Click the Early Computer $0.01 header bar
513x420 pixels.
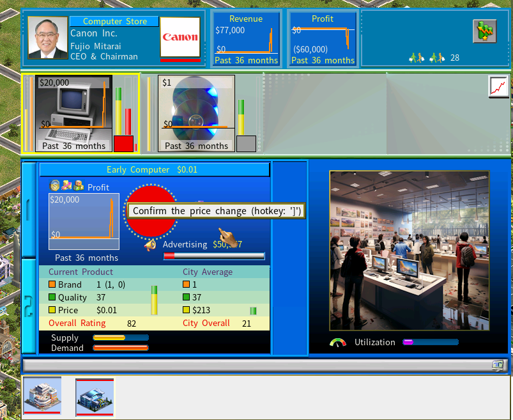pyautogui.click(x=155, y=169)
